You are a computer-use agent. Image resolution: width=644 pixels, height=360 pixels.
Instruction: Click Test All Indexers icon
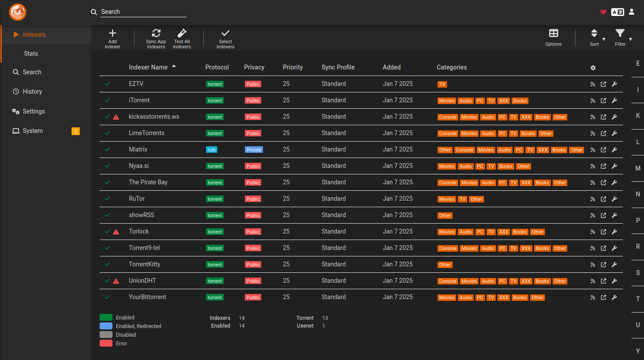pos(182,33)
